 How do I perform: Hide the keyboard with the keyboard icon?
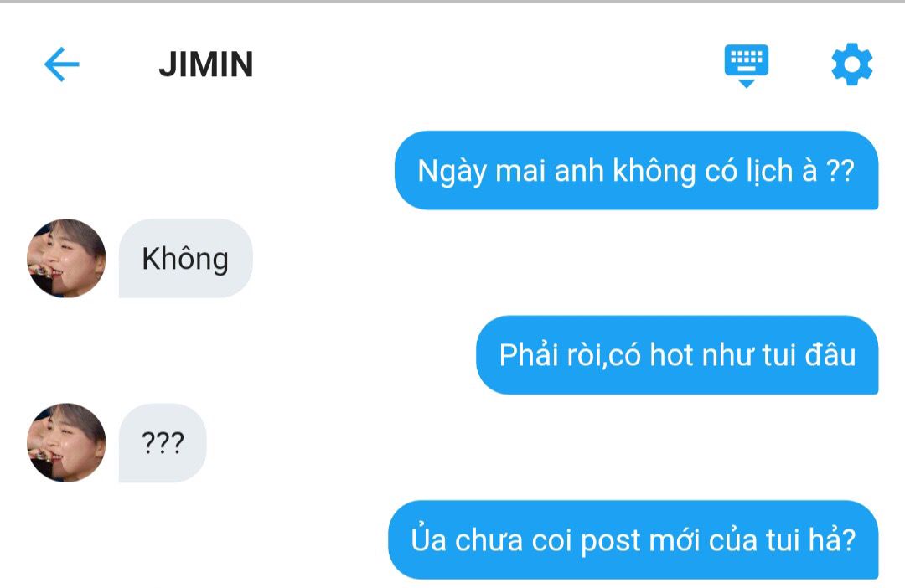[747, 65]
